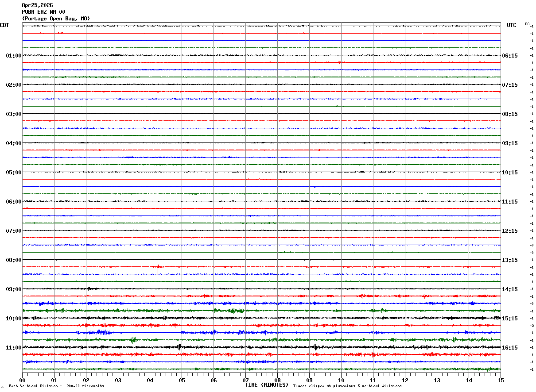Image resolution: width=536 pixels, height=392 pixels.
Task: Select the 10:00 CDT row label
Action: tap(14, 319)
